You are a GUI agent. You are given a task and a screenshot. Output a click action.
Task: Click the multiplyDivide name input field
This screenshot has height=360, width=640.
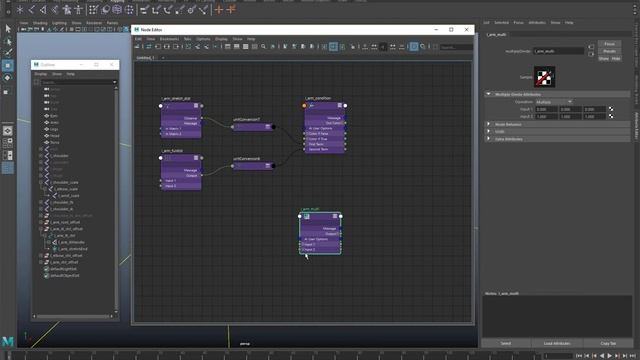[558, 51]
